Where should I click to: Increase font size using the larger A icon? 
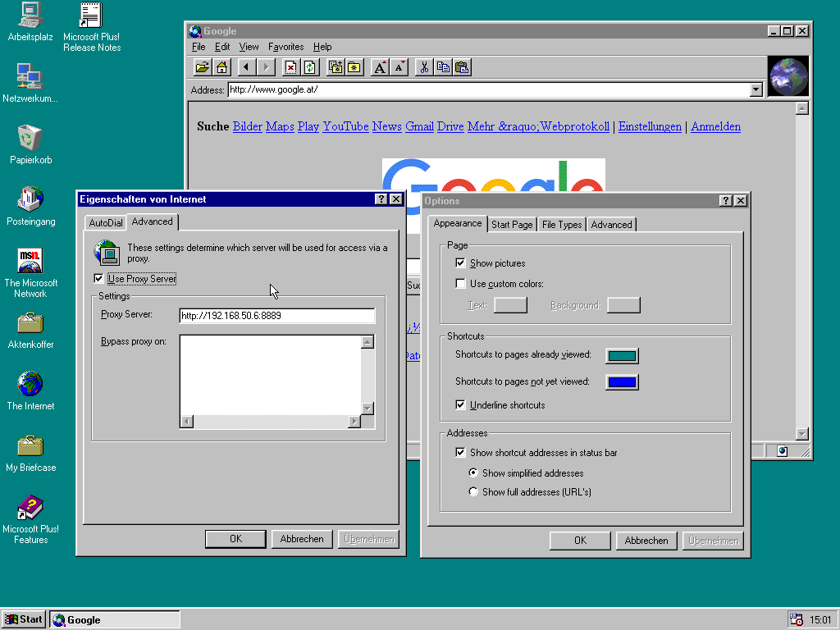click(379, 66)
